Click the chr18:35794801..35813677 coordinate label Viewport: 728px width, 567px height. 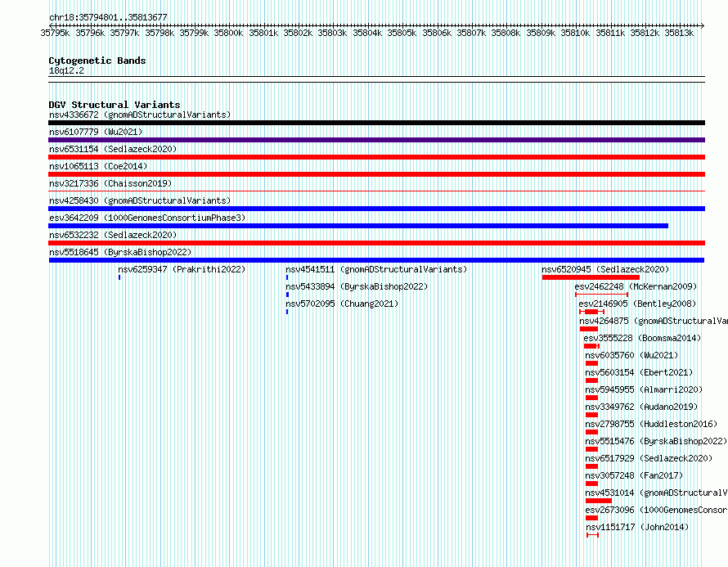click(108, 17)
